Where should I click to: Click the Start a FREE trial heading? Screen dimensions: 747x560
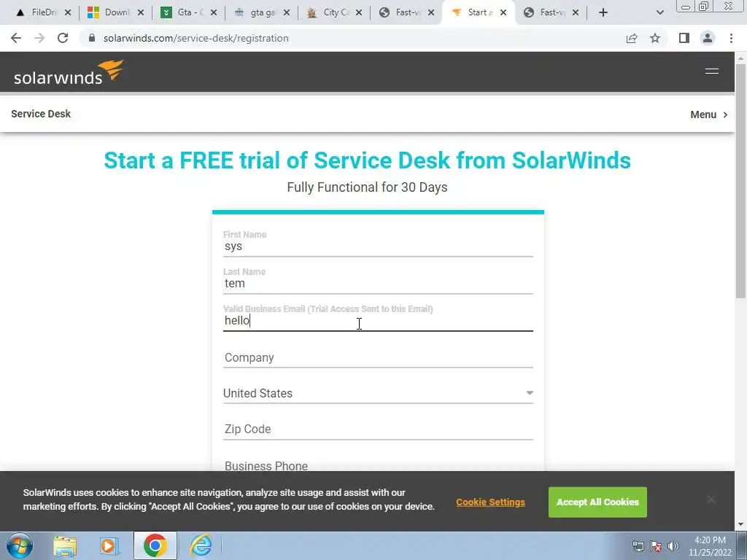(x=368, y=160)
